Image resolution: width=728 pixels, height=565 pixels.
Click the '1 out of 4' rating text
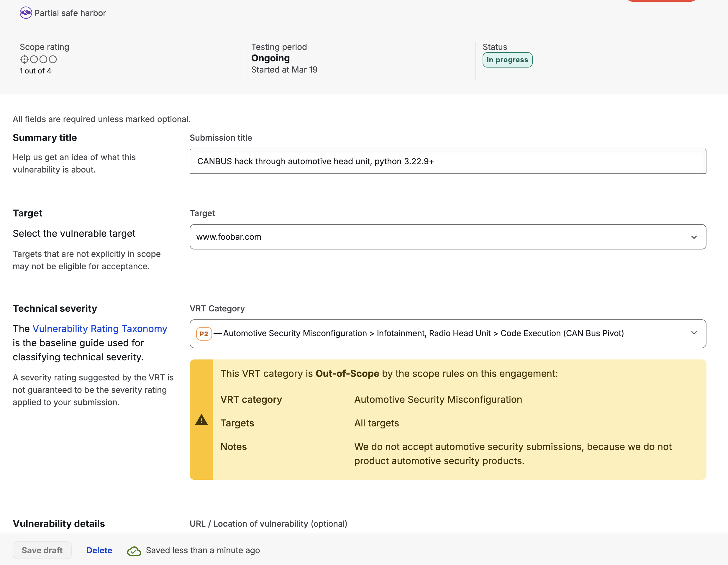35,71
